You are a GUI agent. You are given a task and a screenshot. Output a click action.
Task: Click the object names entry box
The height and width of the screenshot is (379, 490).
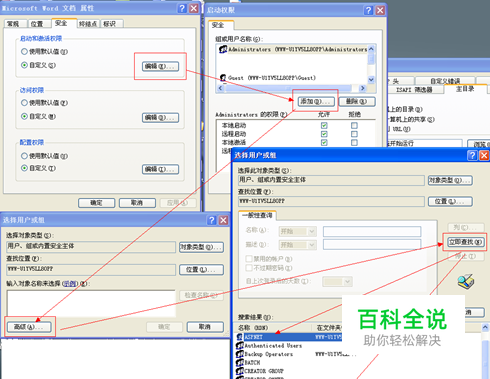[x=91, y=303]
